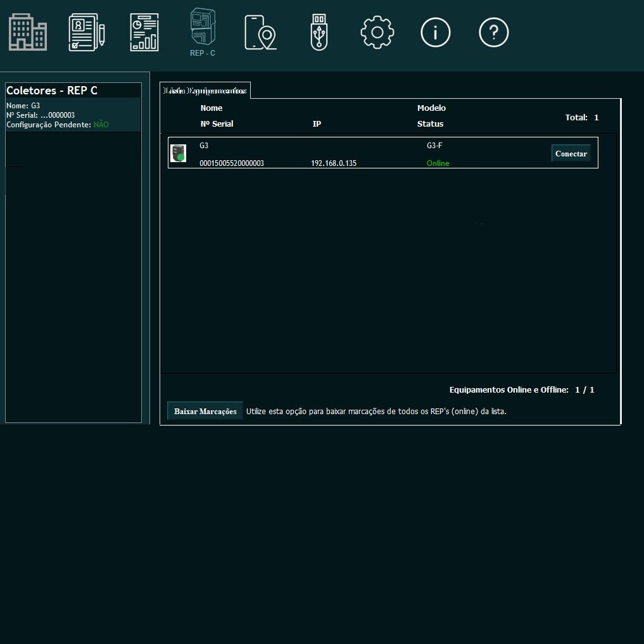Open the mobile phone location icon
Screen dimensions: 644x644
tap(260, 32)
